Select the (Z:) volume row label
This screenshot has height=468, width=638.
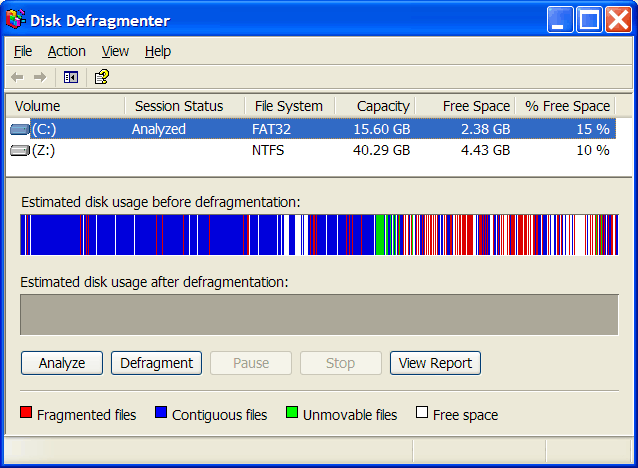pyautogui.click(x=43, y=151)
